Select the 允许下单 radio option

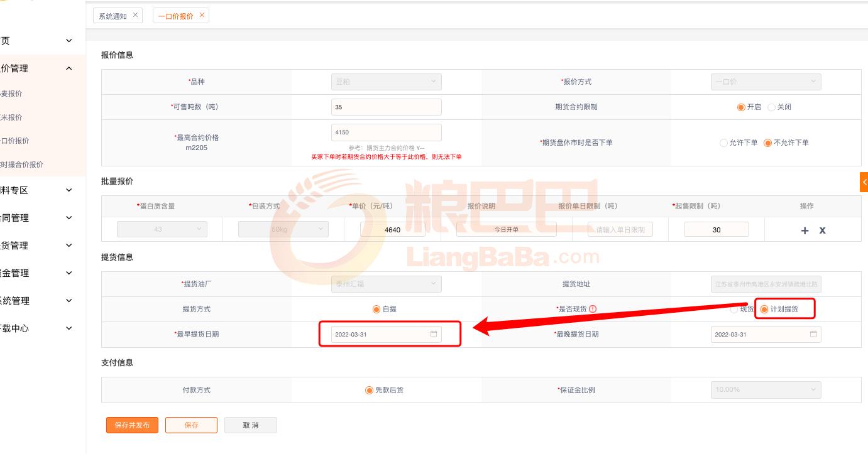pos(723,143)
